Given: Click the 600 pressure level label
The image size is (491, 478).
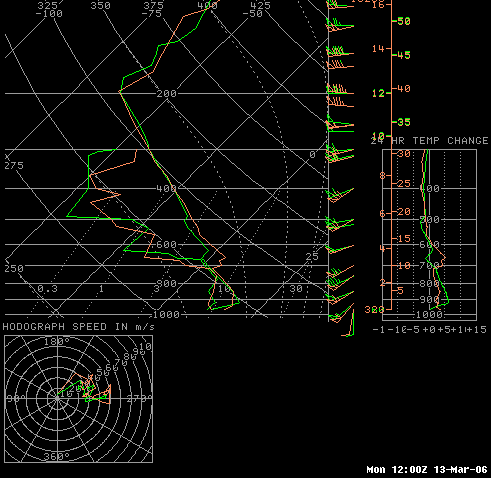Looking at the screenshot, I should tap(166, 245).
